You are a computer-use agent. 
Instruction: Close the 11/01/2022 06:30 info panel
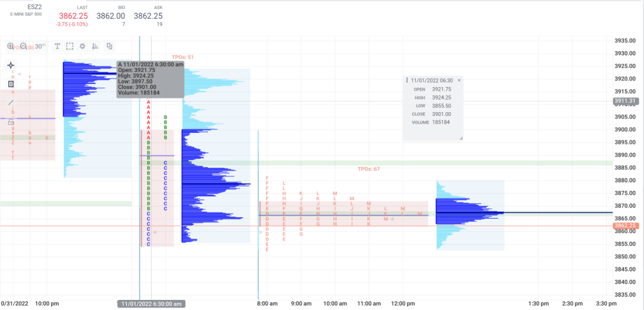click(x=459, y=80)
